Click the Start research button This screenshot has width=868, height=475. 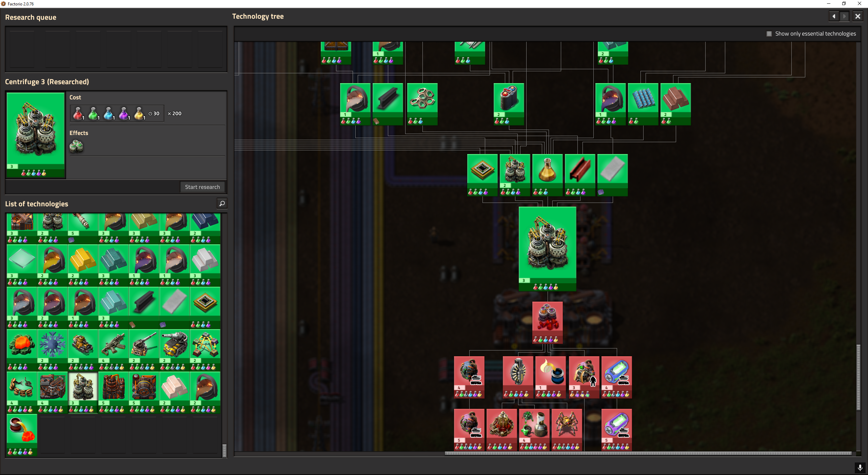click(x=202, y=187)
